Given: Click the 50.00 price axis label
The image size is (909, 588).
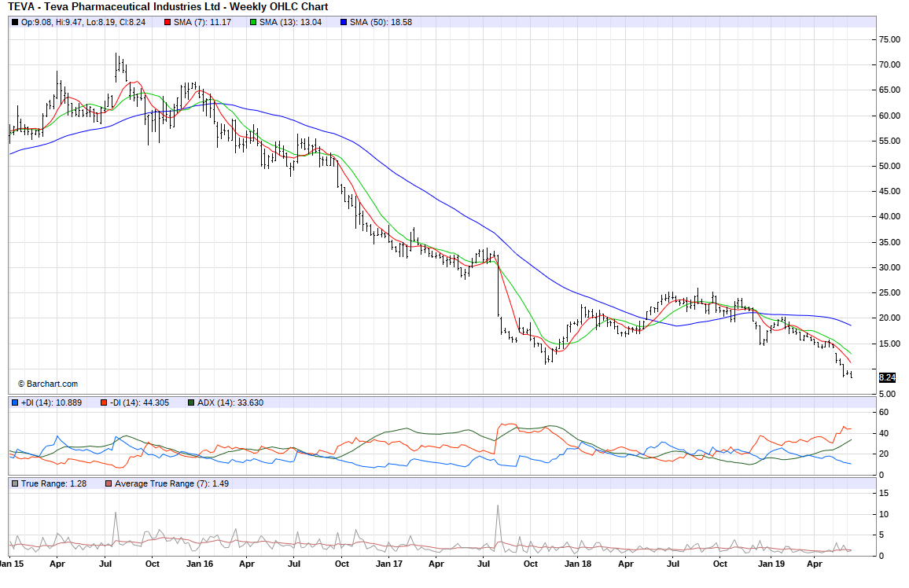Looking at the screenshot, I should (x=890, y=167).
